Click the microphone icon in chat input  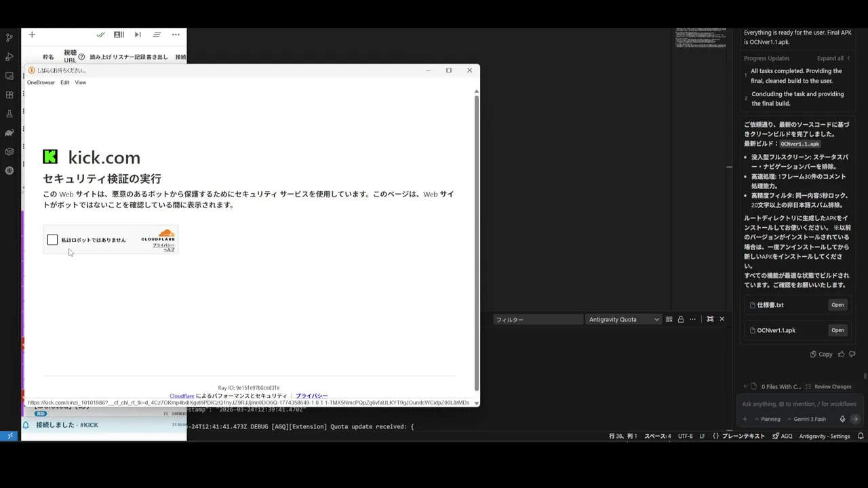click(x=842, y=419)
